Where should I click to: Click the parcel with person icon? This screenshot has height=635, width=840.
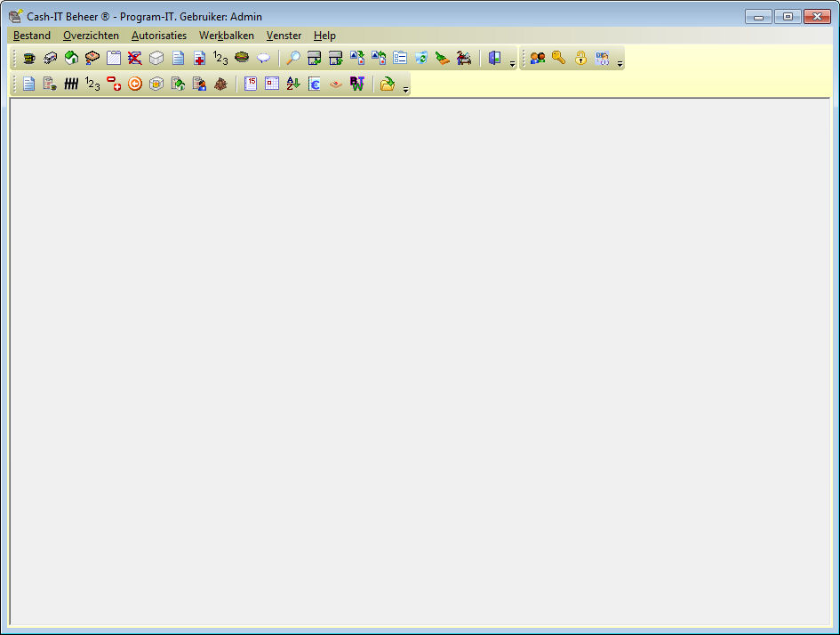(92, 58)
